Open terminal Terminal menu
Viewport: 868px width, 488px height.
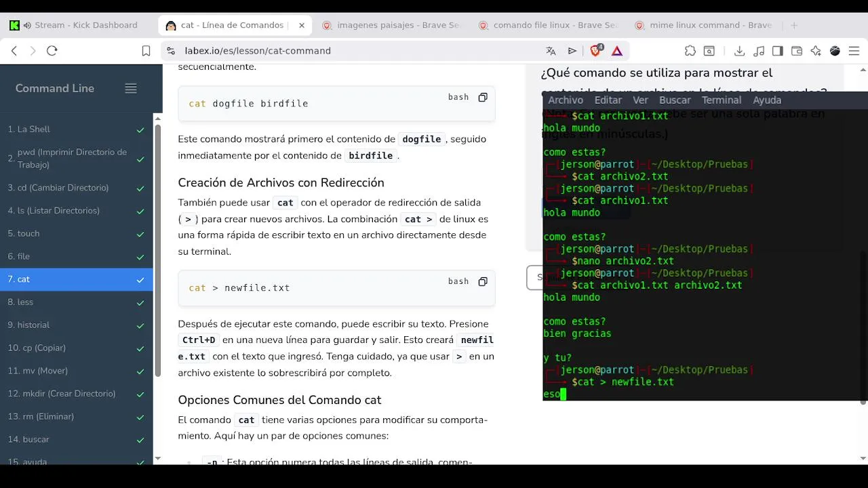click(x=722, y=100)
